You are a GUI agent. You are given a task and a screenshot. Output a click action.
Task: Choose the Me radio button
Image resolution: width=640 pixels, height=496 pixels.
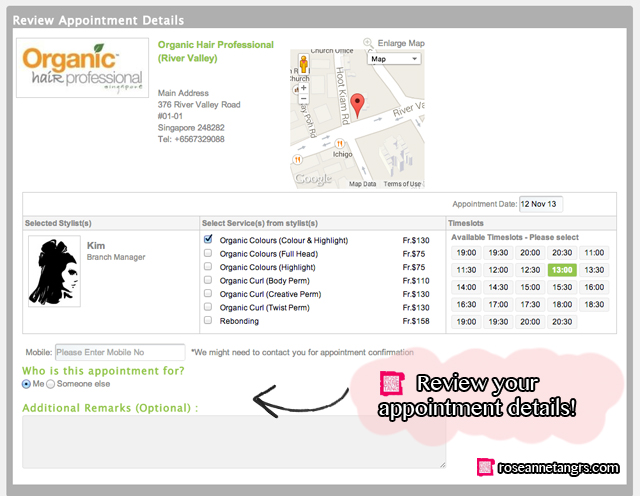click(27, 384)
